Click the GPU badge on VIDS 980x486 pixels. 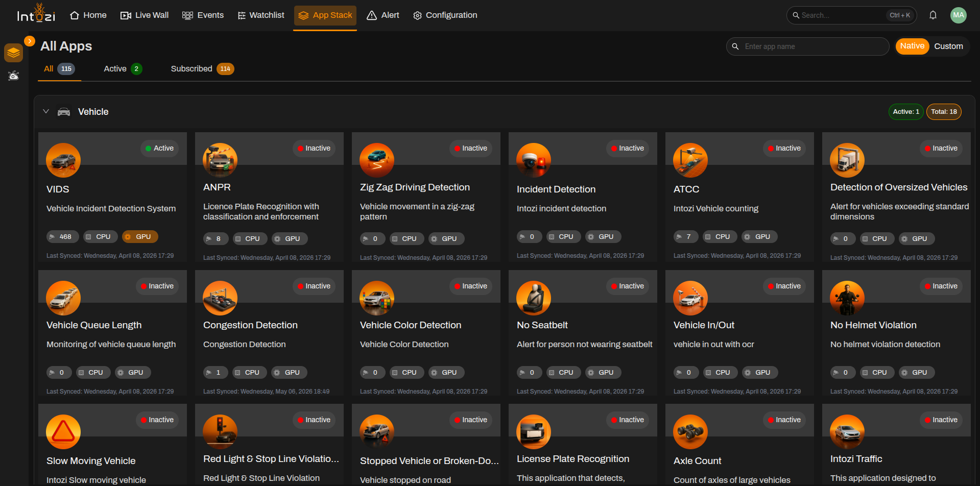140,237
